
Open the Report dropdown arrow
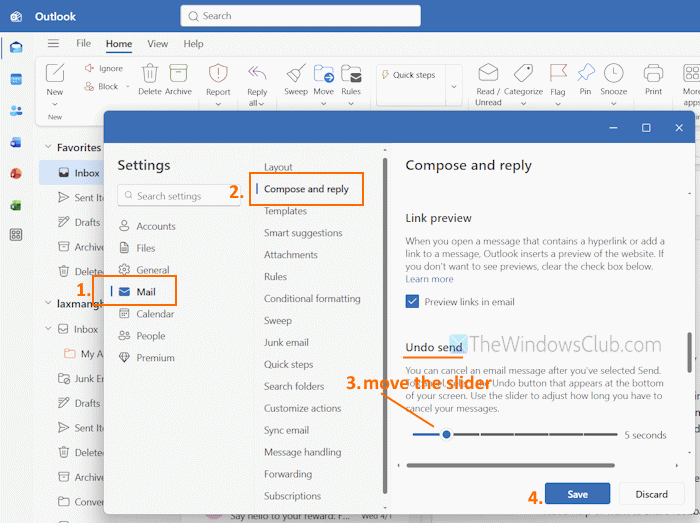(x=218, y=104)
